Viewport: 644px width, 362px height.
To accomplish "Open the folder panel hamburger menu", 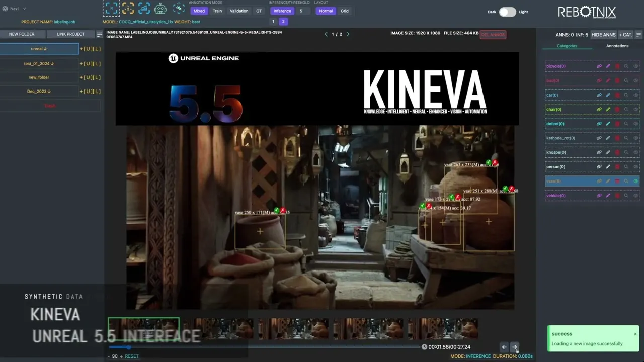I will coord(100,34).
